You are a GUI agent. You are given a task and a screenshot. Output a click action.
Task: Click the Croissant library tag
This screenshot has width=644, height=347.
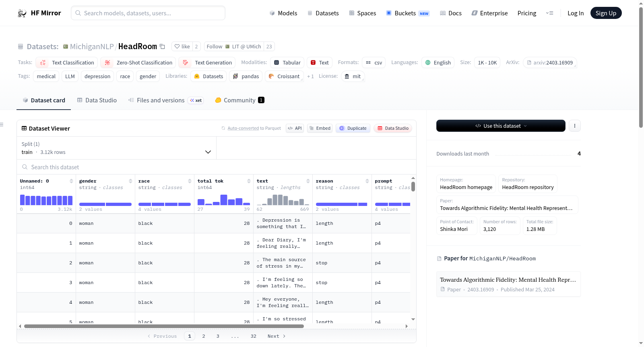(x=284, y=76)
